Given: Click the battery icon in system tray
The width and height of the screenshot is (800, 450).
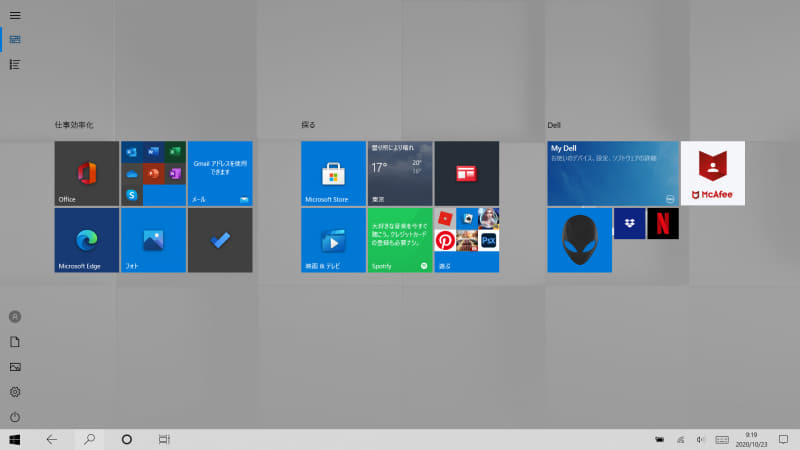Looking at the screenshot, I should 659,439.
